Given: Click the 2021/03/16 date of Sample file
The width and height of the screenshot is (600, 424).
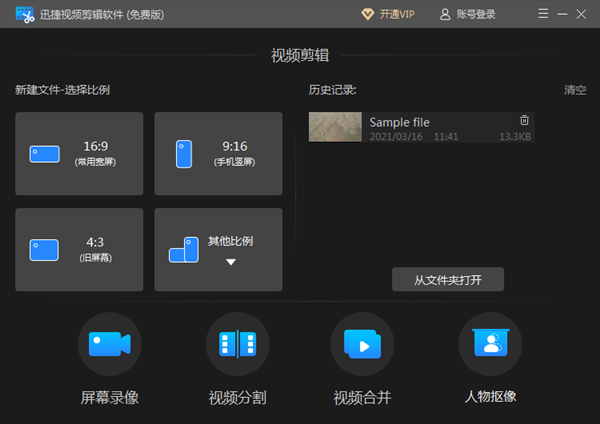Looking at the screenshot, I should (x=396, y=137).
